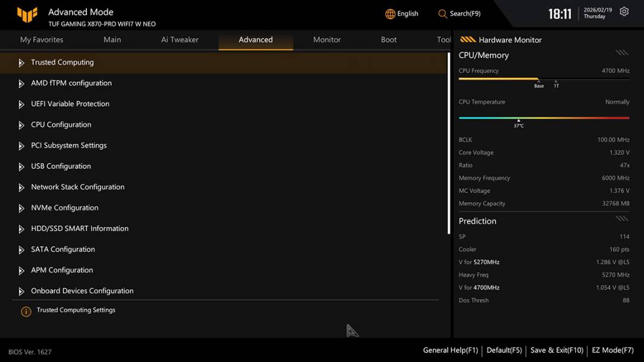Switch to EZ Mode(F7)
Viewport: 644px width, 362px height.
(x=613, y=350)
